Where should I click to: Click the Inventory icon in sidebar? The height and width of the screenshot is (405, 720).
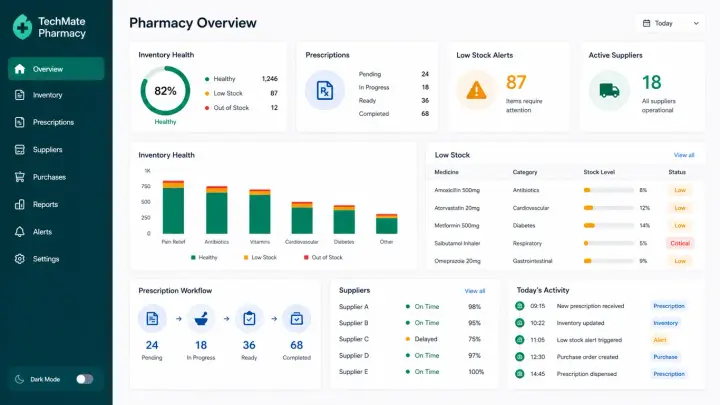tap(19, 95)
